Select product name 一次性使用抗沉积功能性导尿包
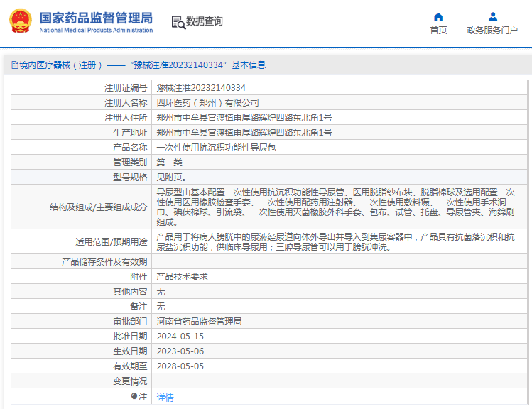The height and width of the screenshot is (409, 532). [x=216, y=148]
